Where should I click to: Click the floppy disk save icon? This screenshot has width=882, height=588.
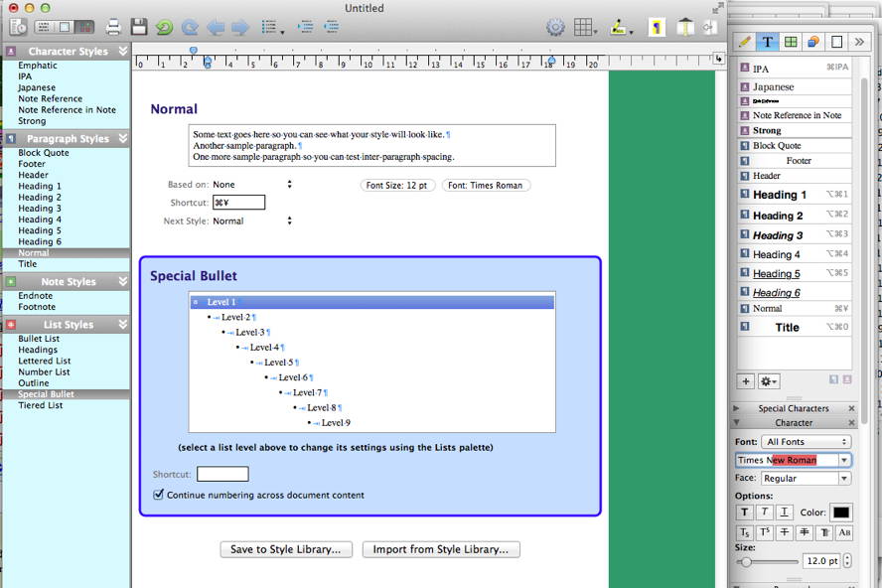tap(139, 27)
